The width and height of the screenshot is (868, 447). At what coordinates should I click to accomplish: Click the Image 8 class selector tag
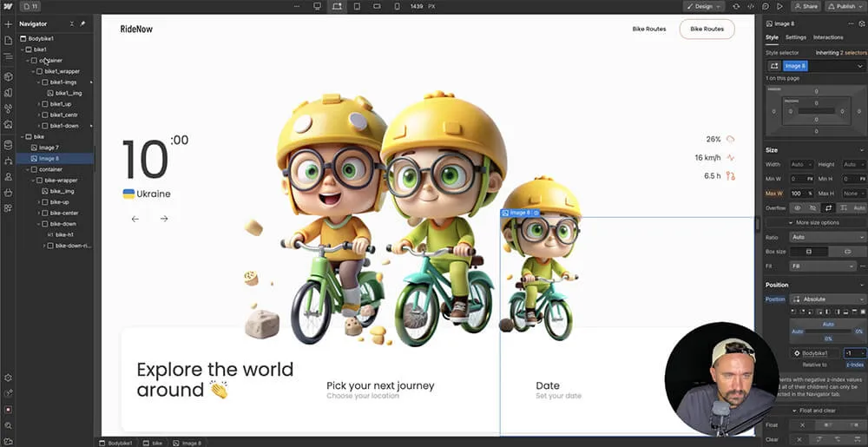[x=795, y=66]
